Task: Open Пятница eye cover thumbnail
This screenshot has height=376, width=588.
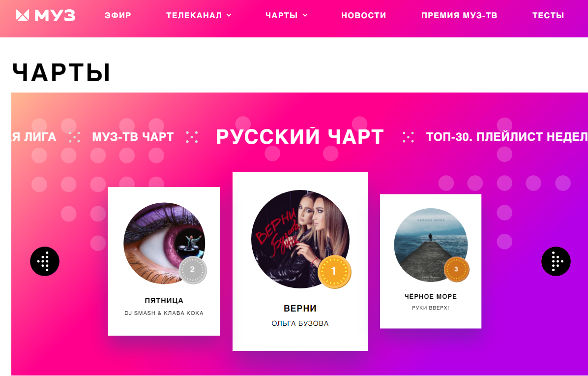Action: 164,243
